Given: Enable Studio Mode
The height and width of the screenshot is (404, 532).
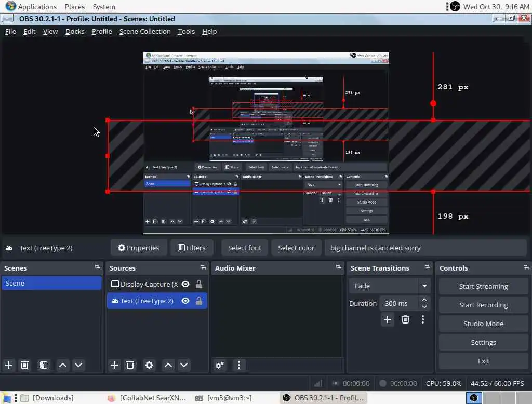Looking at the screenshot, I should 484,324.
